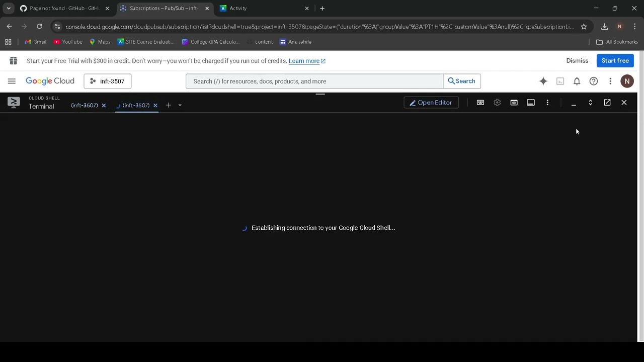Toggle the Cloud Shell activate icon
Viewport: 644px width, 362px height.
[x=560, y=81]
